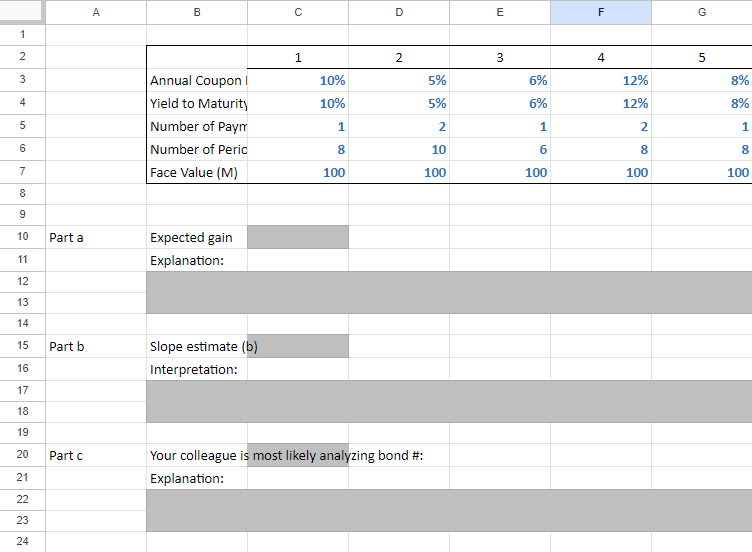Viewport: 752px width, 552px height.
Task: Click bond 3 coupon rate 6% in row 3
Action: tap(500, 80)
